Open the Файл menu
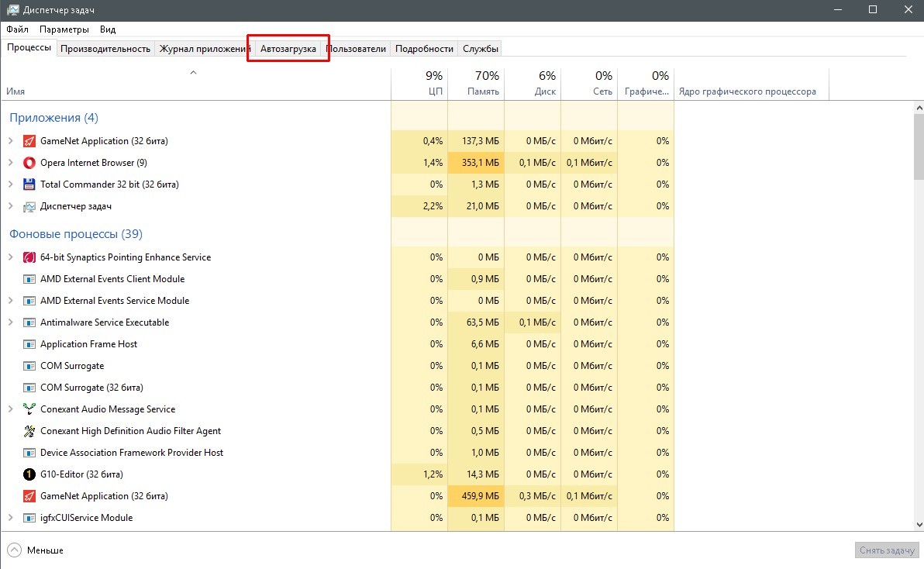 click(x=17, y=29)
